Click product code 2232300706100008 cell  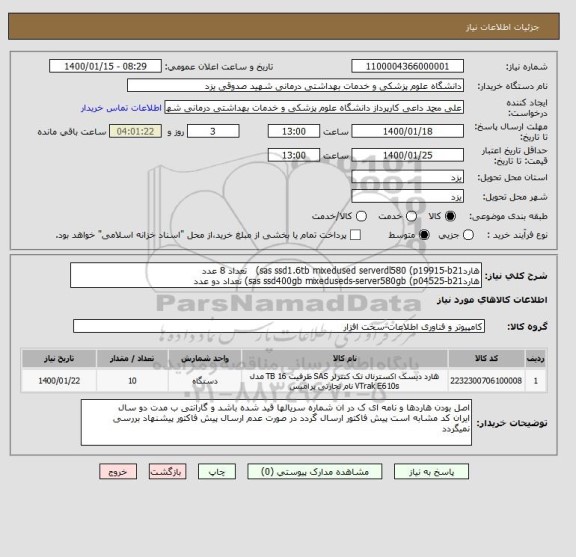coord(486,381)
